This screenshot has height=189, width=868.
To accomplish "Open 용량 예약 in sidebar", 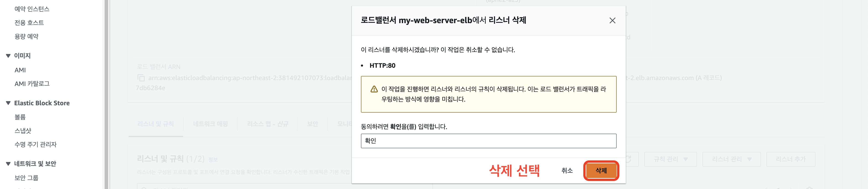I will click(x=27, y=36).
